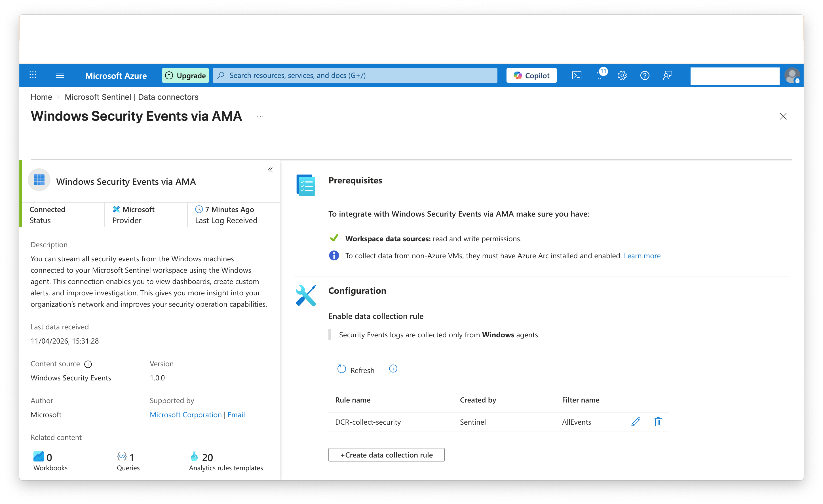This screenshot has width=823, height=504.
Task: Open the account profile avatar menu
Action: click(x=792, y=75)
